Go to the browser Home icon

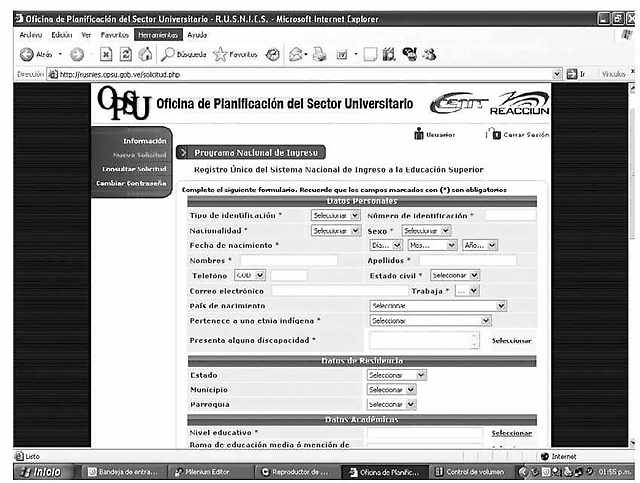[x=146, y=53]
